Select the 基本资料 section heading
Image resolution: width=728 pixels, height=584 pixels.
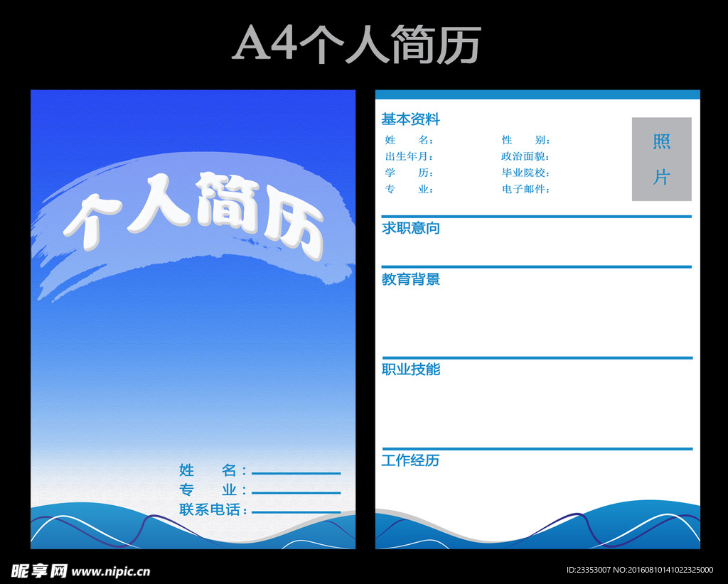pos(410,119)
